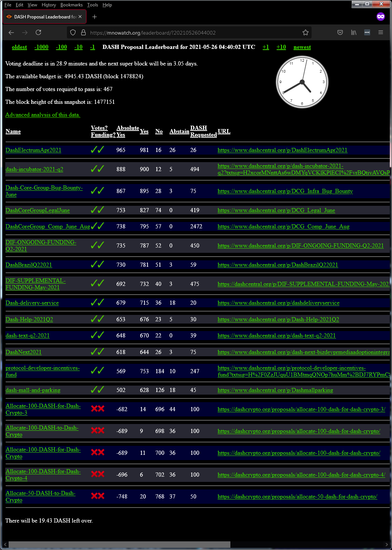Screen dimensions: 392x550
Task: Jump to the oldest snapshot
Action: (20, 47)
